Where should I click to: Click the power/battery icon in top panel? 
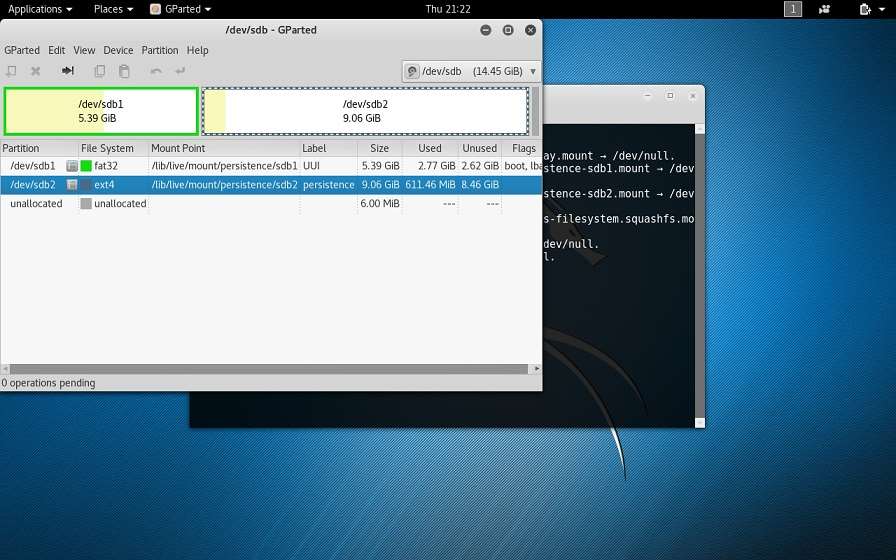(x=865, y=9)
